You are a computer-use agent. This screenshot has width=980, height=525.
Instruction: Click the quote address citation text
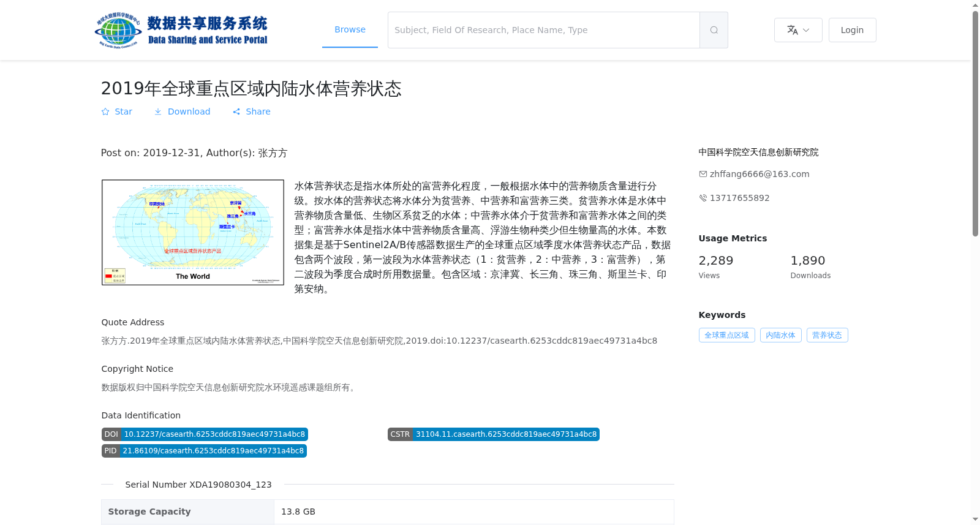click(379, 341)
